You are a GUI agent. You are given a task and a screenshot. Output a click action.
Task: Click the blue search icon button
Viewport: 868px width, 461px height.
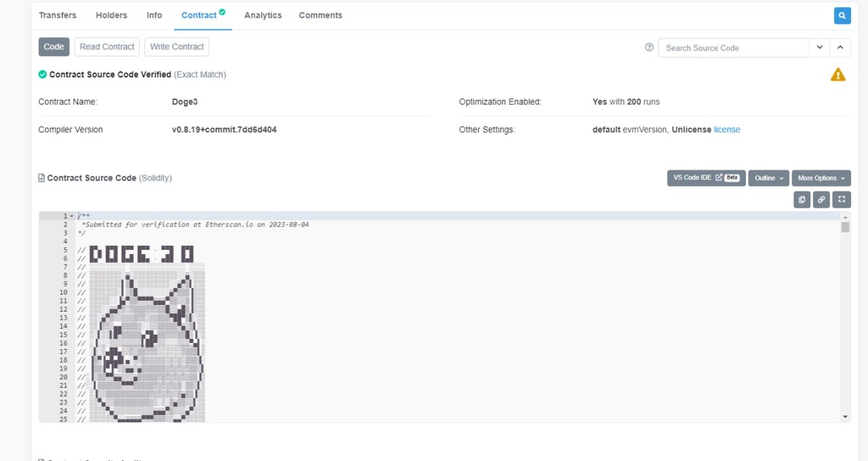(x=842, y=15)
